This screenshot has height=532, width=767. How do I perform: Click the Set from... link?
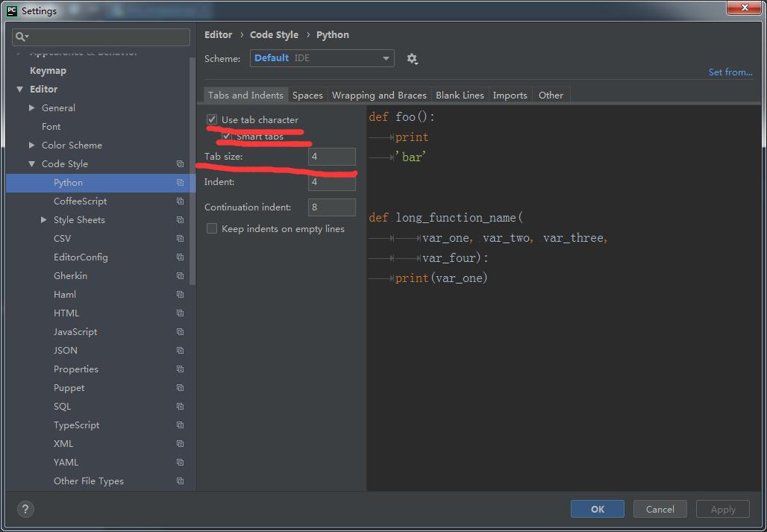click(x=730, y=72)
